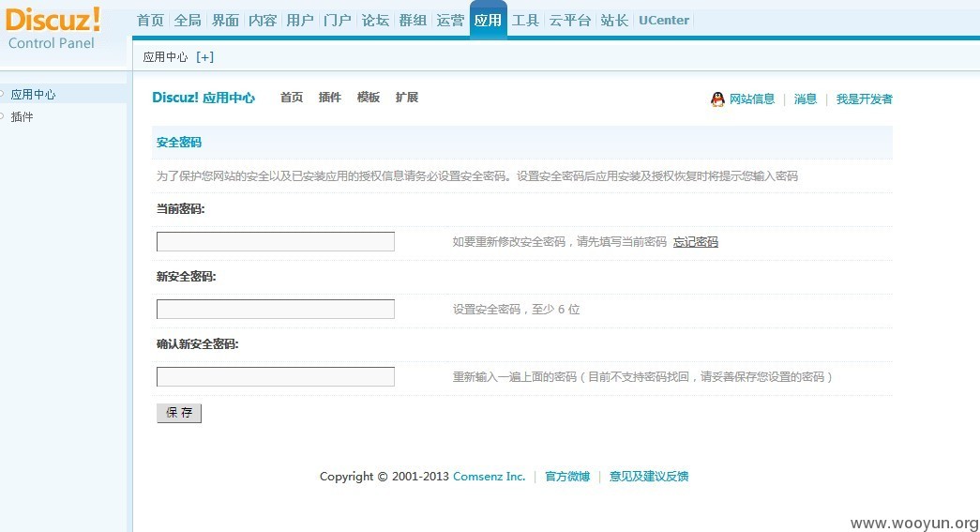Open the UCenter top navigation link
The height and width of the screenshot is (532, 980).
click(664, 20)
